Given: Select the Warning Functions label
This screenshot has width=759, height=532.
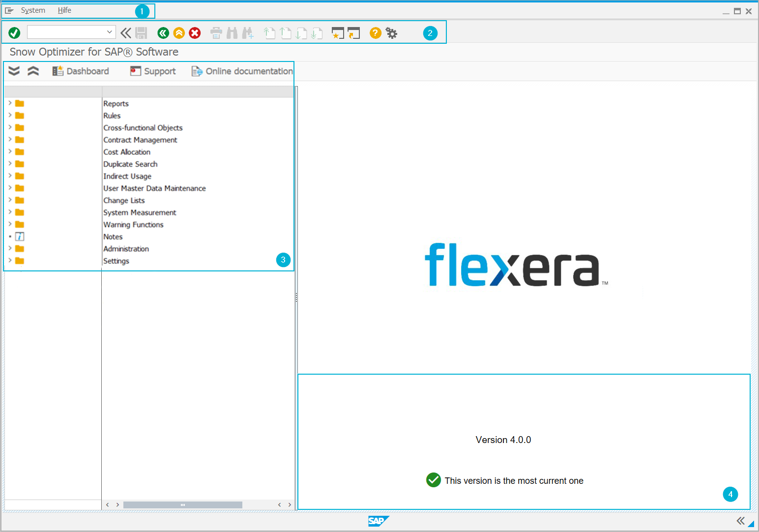Looking at the screenshot, I should (133, 225).
